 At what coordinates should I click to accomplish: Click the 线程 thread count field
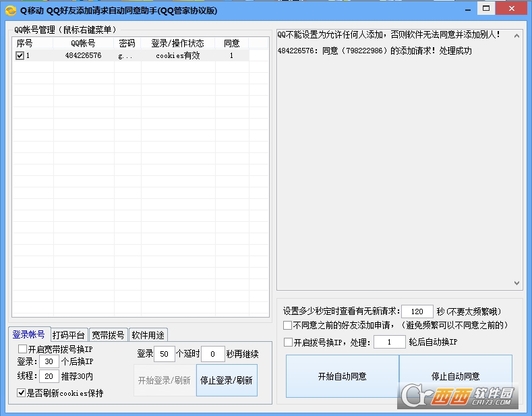tap(49, 376)
